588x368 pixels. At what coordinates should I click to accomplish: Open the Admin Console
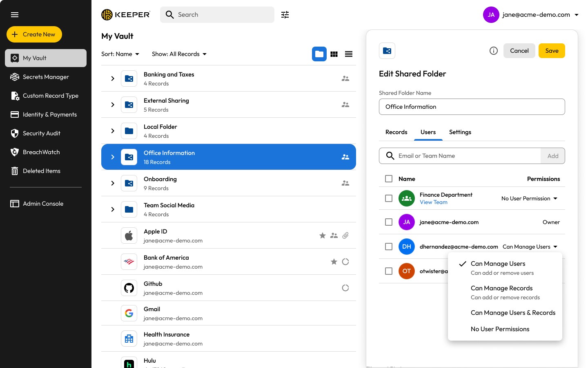click(x=43, y=203)
